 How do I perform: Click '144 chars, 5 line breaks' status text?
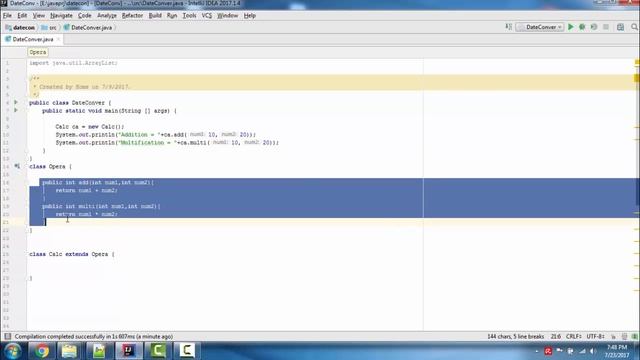516,336
